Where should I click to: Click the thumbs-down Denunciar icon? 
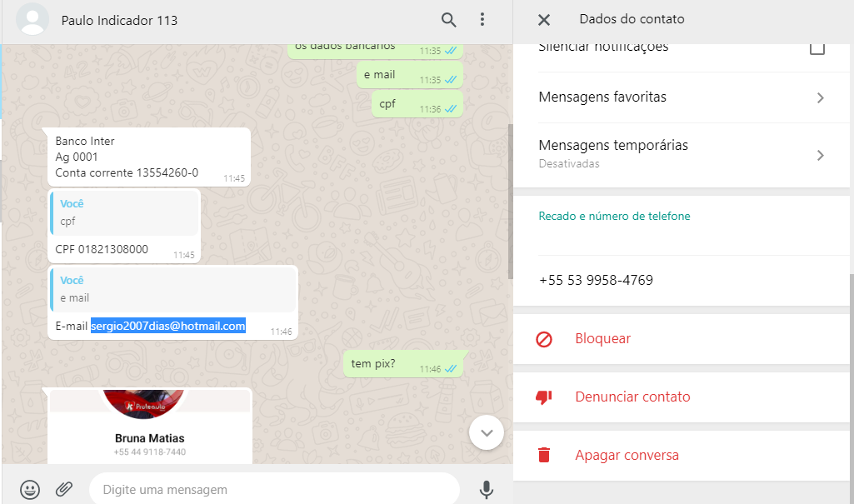tap(543, 397)
